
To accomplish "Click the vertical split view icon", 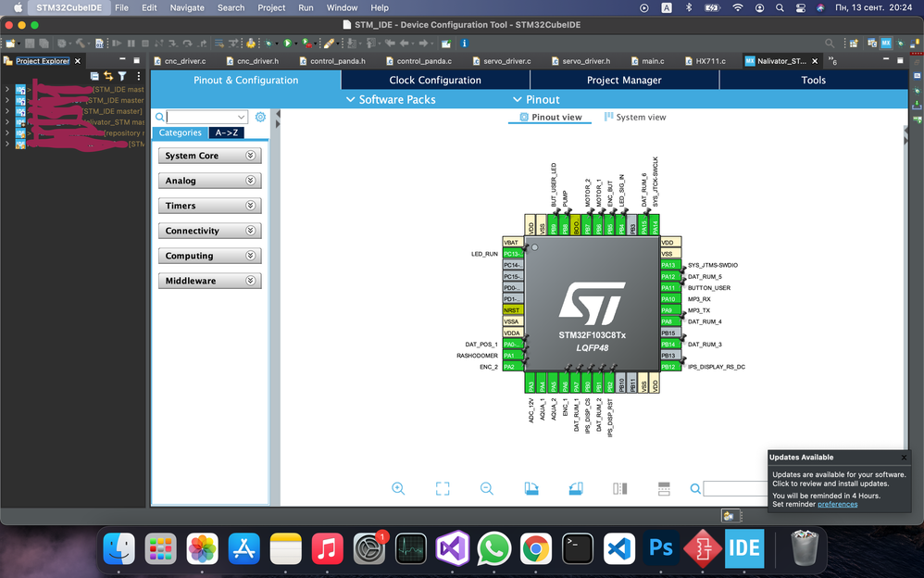I will coord(620,488).
